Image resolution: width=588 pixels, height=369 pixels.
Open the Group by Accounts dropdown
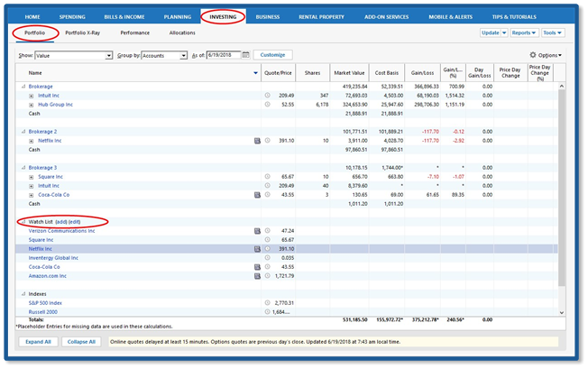184,55
